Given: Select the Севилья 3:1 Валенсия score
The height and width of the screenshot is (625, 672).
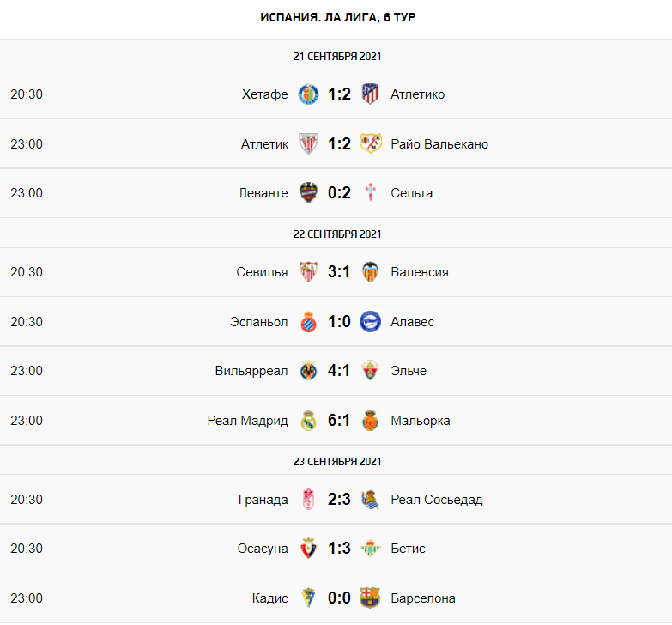Looking at the screenshot, I should tap(339, 272).
